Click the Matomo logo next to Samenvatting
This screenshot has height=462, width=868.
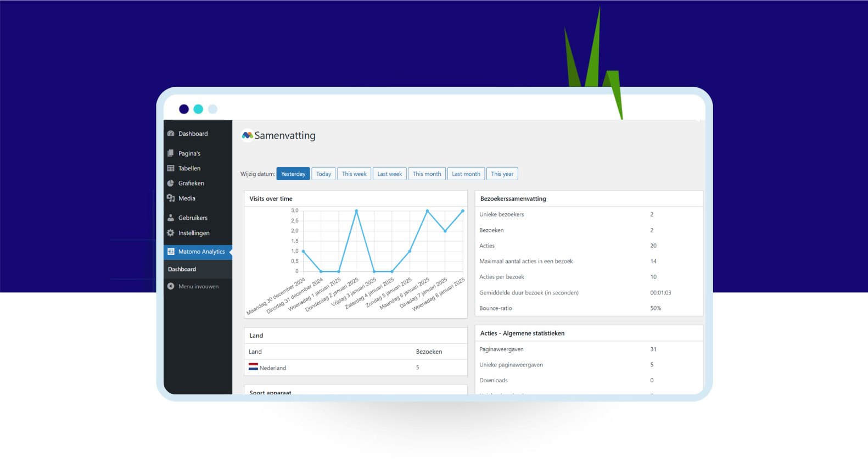pos(247,136)
